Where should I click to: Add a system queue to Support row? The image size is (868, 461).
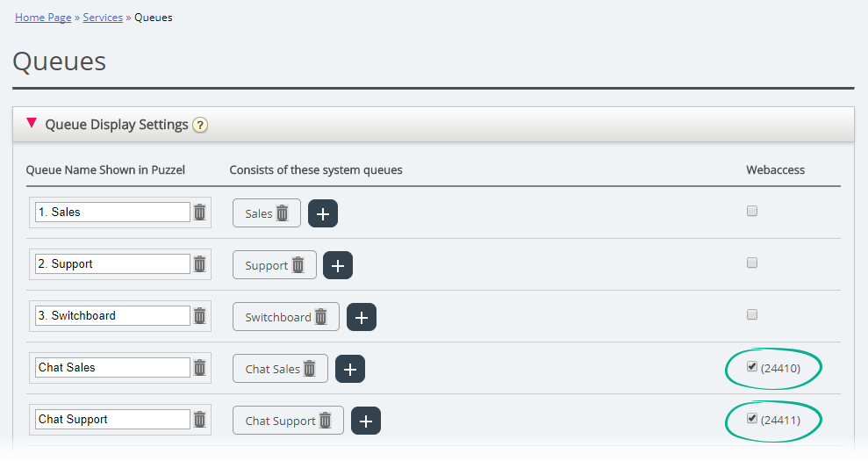tap(338, 265)
